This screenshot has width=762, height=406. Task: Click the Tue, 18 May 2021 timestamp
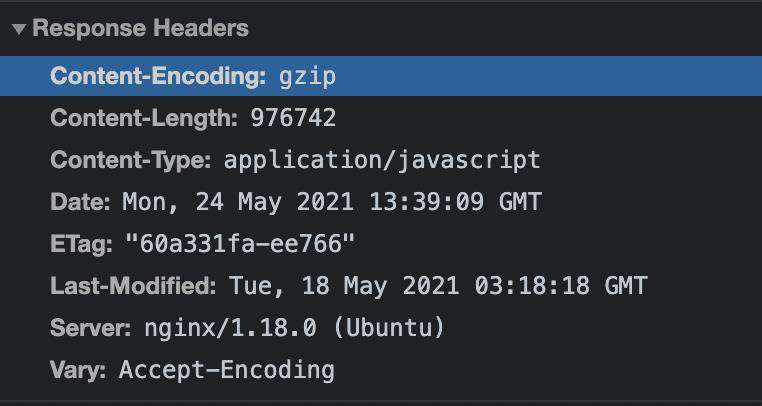coord(344,285)
